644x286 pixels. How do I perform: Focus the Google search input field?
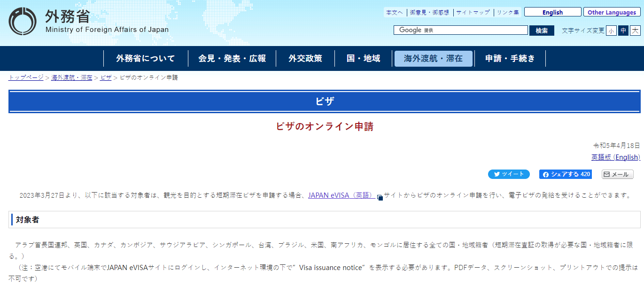coord(474,30)
